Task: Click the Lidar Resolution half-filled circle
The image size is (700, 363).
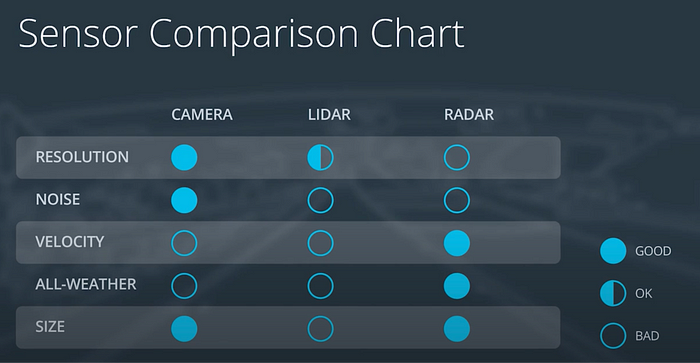Action: [321, 158]
